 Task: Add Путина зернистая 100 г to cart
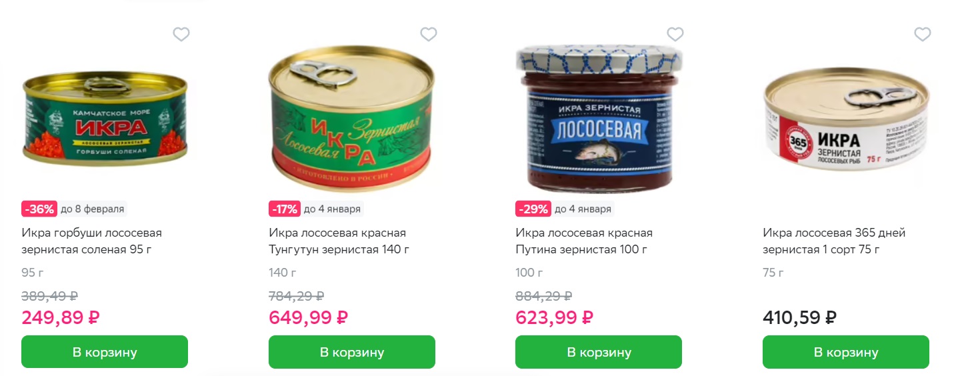coord(599,352)
